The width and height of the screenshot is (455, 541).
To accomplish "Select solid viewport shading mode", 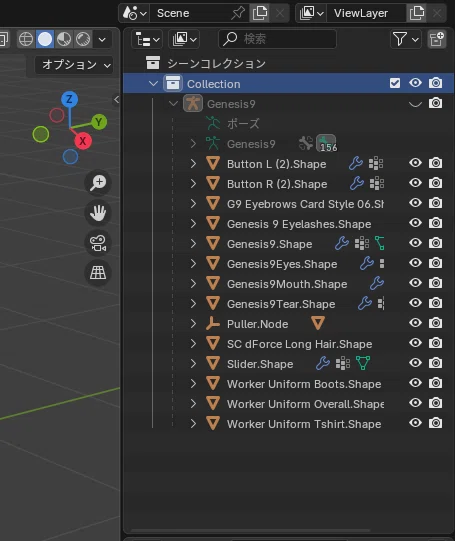I will point(45,39).
